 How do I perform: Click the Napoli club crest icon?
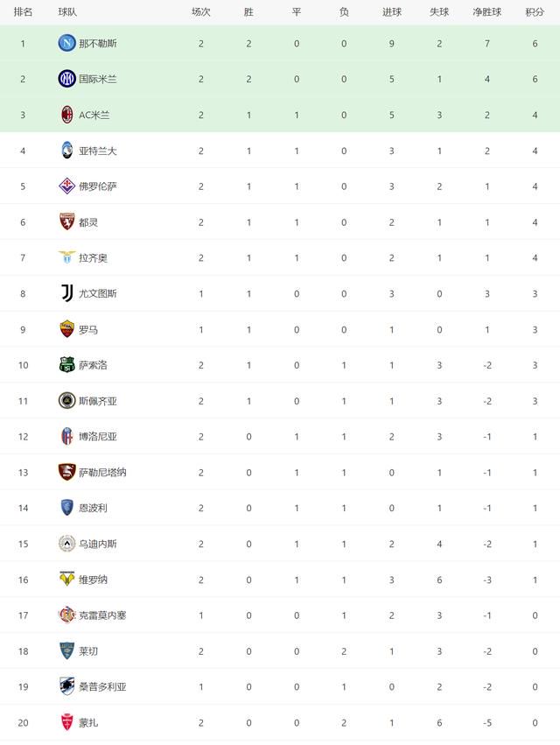tap(67, 43)
